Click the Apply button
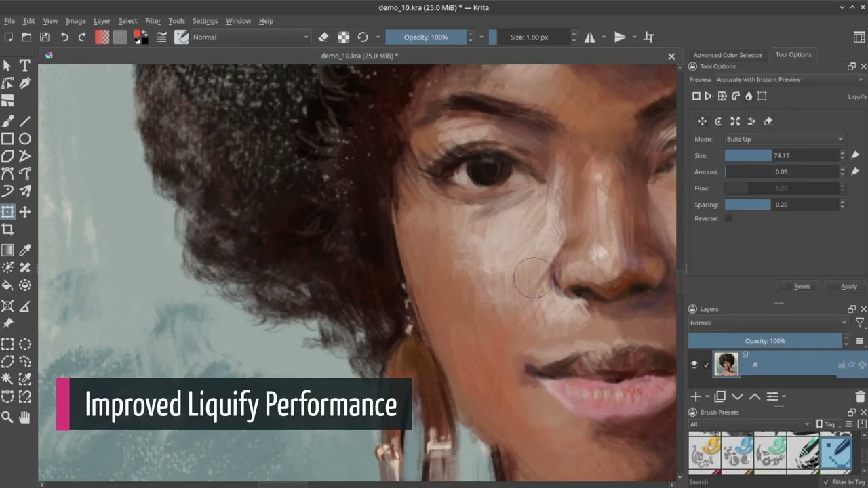 coord(845,286)
